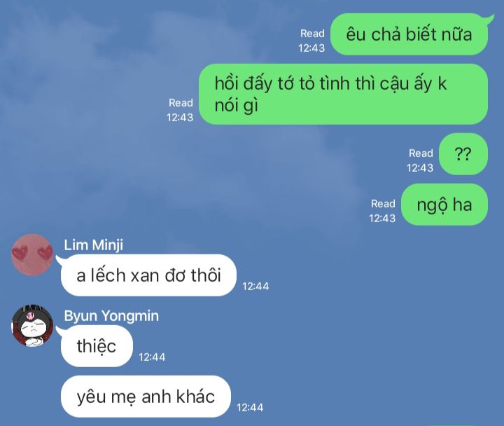Tap the Read label beside 'êu chả biết nữa'
Screen dimensions: 504x426
312,34
